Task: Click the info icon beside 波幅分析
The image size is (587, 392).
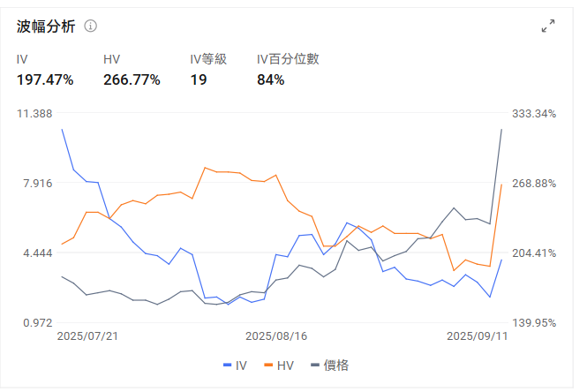Action: (90, 26)
